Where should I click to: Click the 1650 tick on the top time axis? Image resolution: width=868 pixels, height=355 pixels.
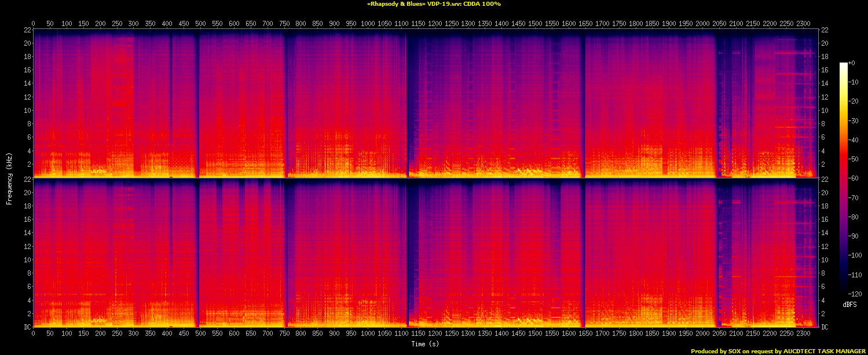point(585,24)
